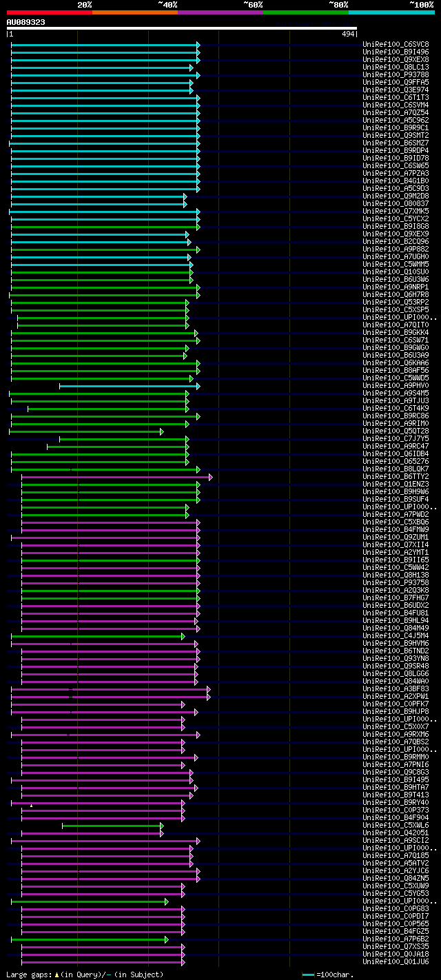The height and width of the screenshot is (980, 441).
Task: Click the UniRef100_Q9C8G3 label
Action: (x=396, y=772)
